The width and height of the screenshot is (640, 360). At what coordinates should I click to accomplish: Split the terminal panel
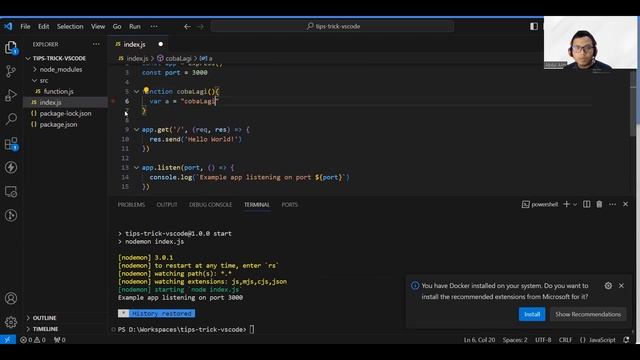coord(587,204)
